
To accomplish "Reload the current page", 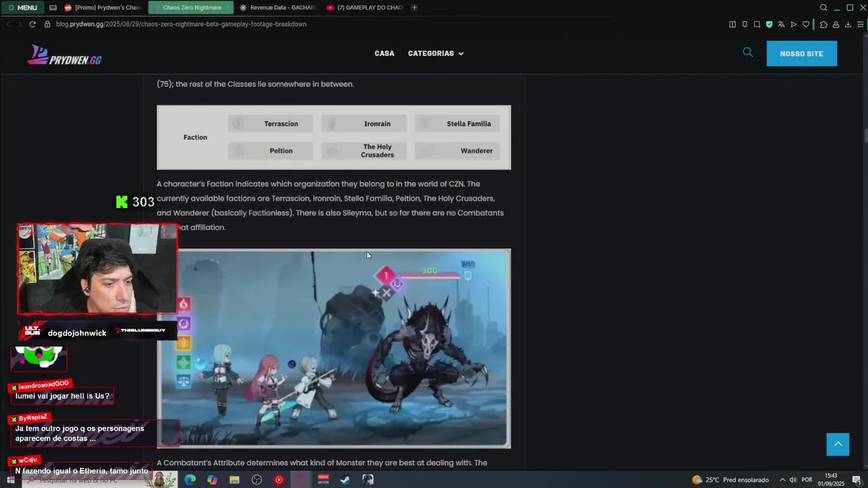I will point(32,24).
